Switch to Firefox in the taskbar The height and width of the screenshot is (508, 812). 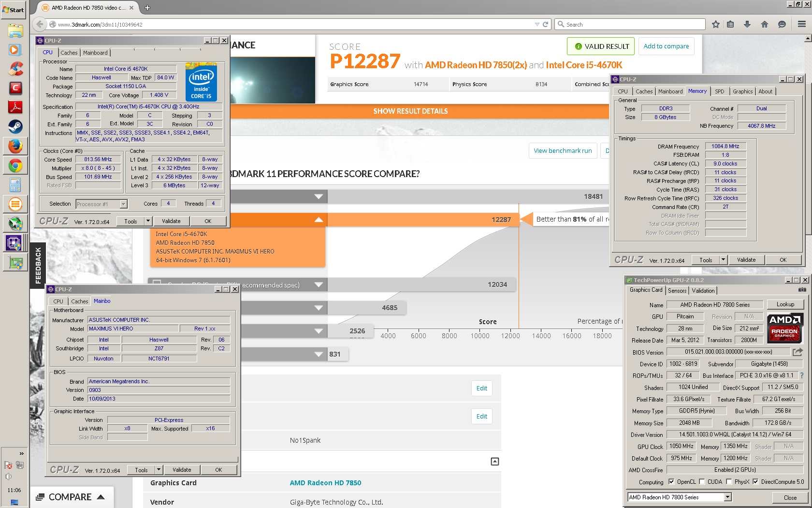[x=15, y=146]
